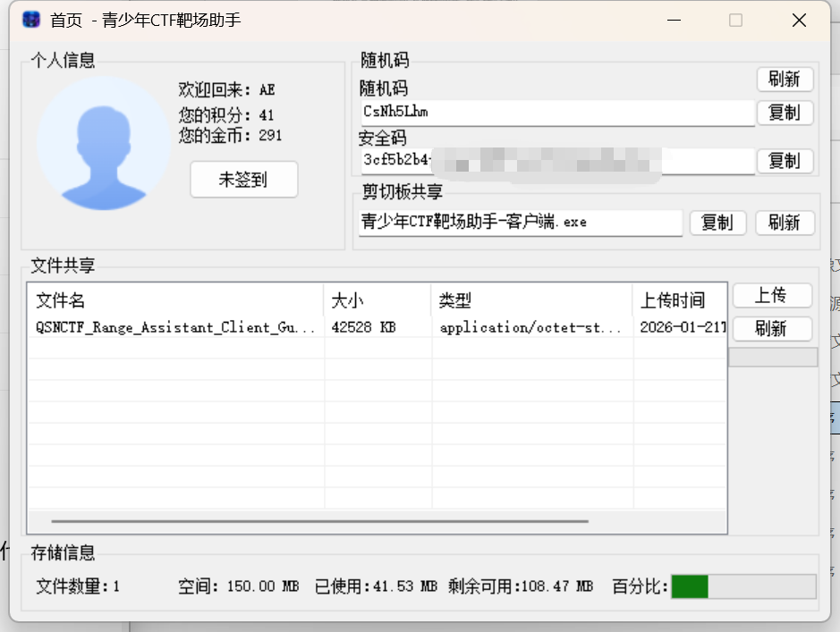Viewport: 840px width, 632px height.
Task: Click into the random code text field
Action: [x=555, y=113]
